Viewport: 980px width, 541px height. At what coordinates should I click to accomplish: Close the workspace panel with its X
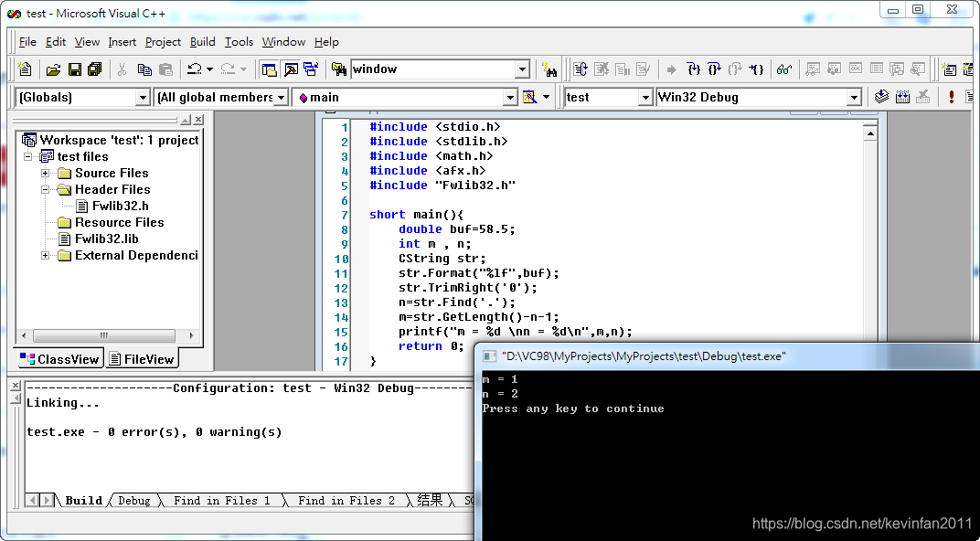click(x=198, y=120)
